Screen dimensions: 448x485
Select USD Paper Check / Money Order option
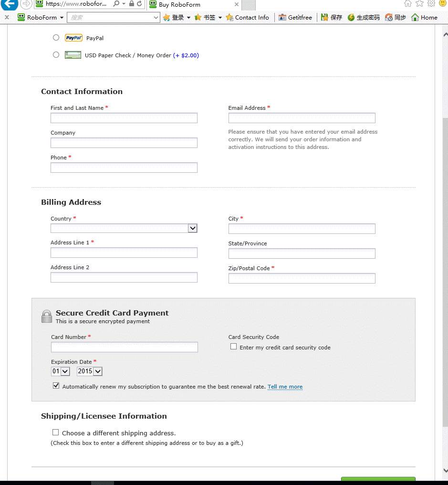click(56, 55)
